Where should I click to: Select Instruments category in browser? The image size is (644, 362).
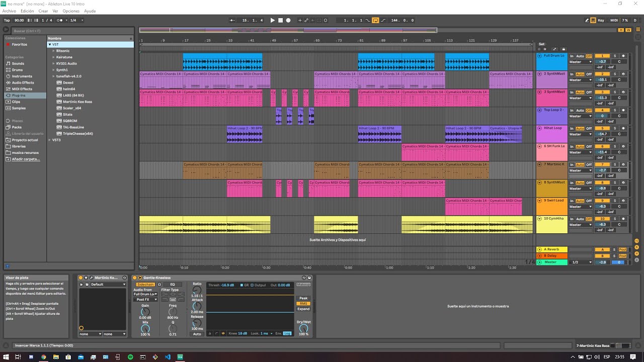(x=22, y=76)
